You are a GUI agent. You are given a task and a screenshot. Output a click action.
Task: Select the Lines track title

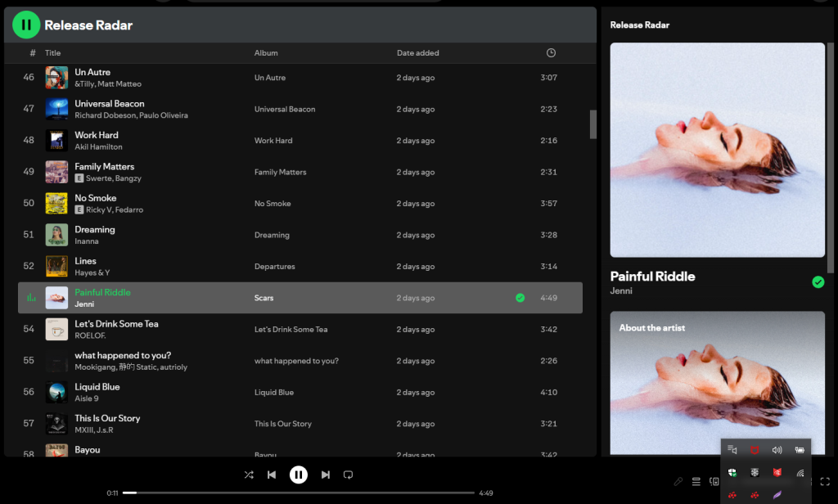85,261
